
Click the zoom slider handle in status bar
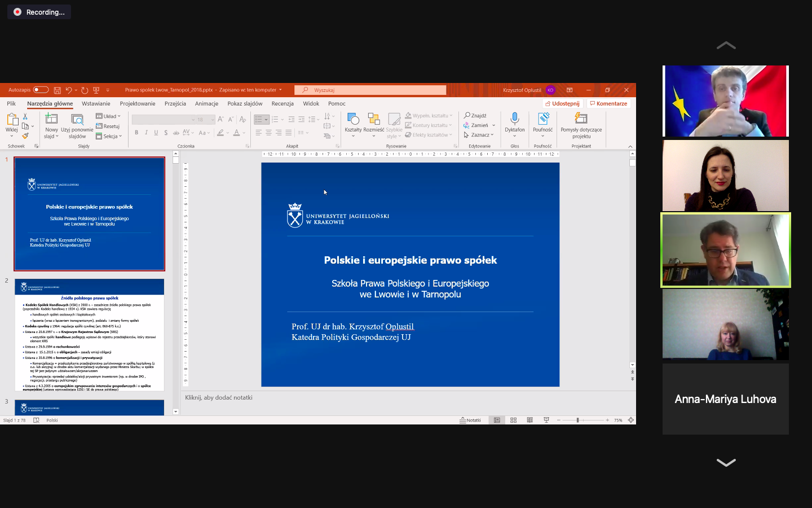[x=577, y=420]
